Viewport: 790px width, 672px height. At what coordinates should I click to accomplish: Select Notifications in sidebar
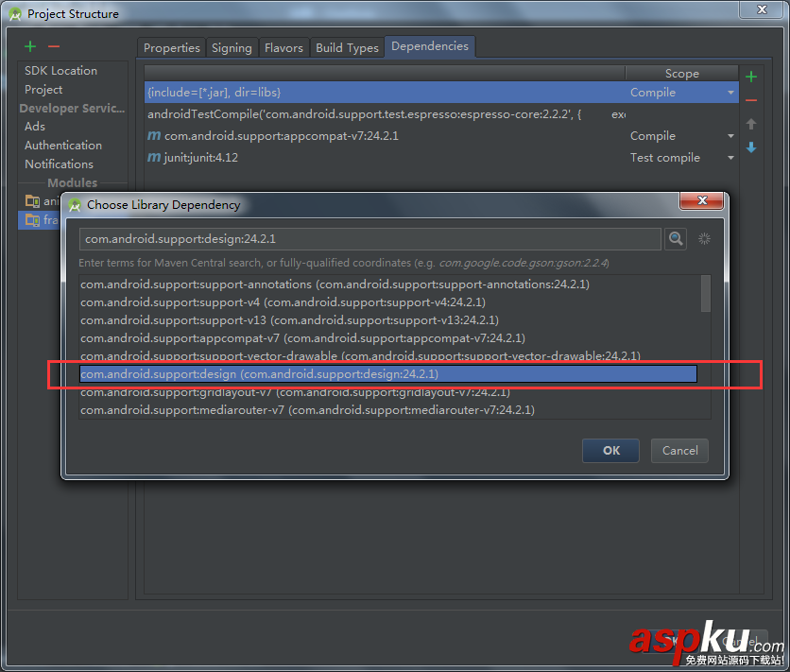(59, 164)
